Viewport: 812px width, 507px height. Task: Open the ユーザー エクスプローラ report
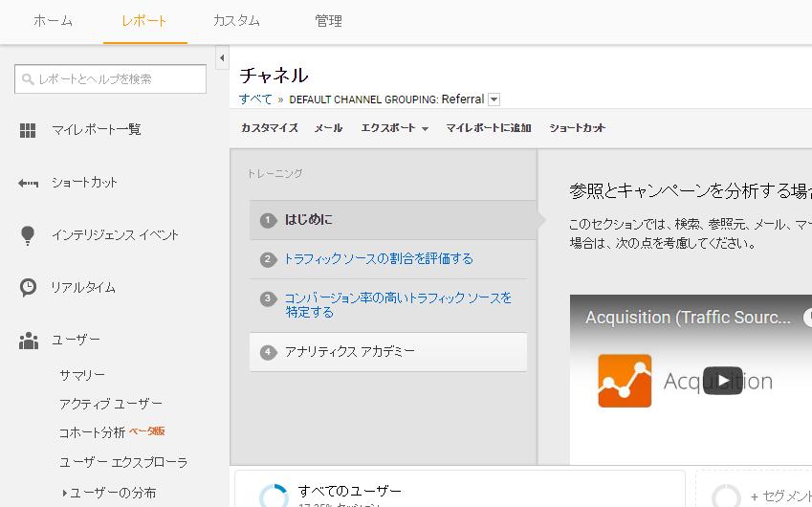tap(123, 462)
